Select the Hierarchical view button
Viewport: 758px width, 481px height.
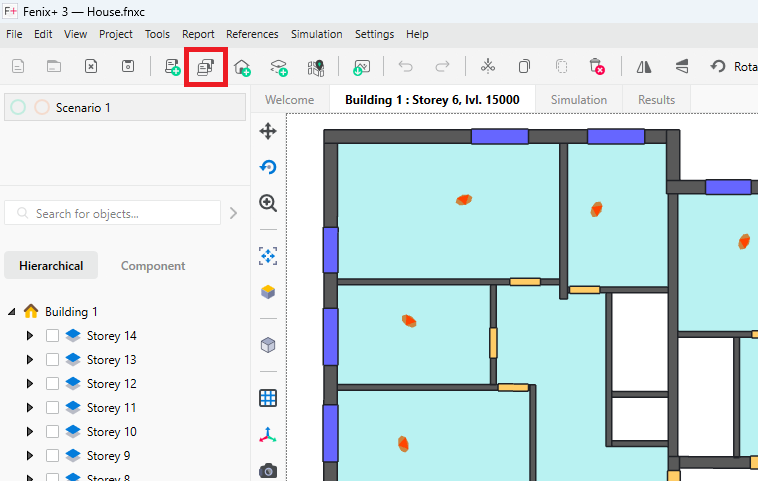(x=51, y=266)
